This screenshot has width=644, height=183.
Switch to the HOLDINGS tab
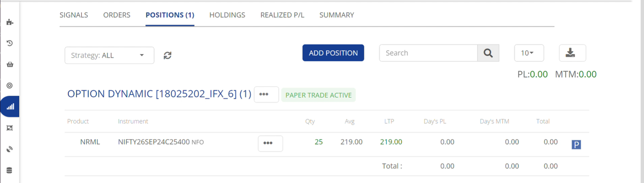click(x=227, y=15)
